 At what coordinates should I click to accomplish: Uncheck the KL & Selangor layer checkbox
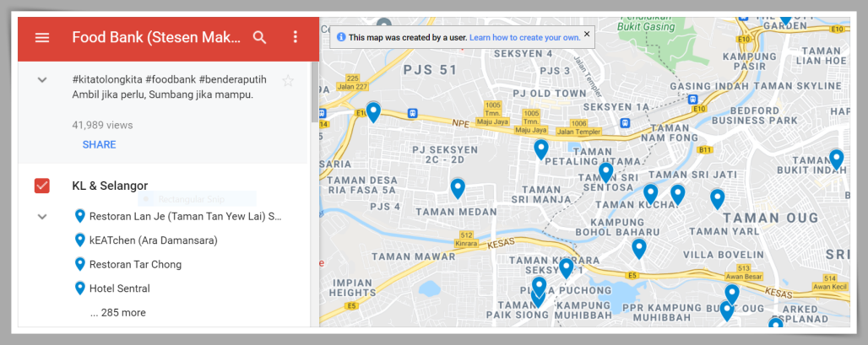point(42,186)
